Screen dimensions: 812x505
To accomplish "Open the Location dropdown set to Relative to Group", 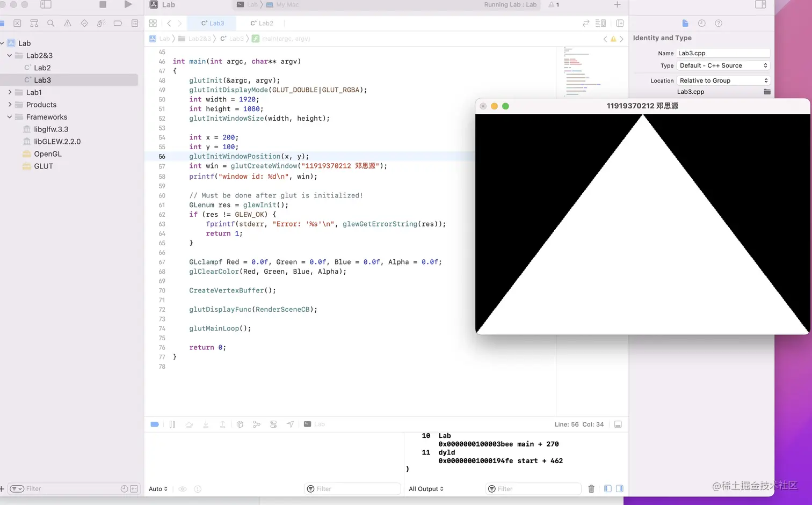I will 723,80.
